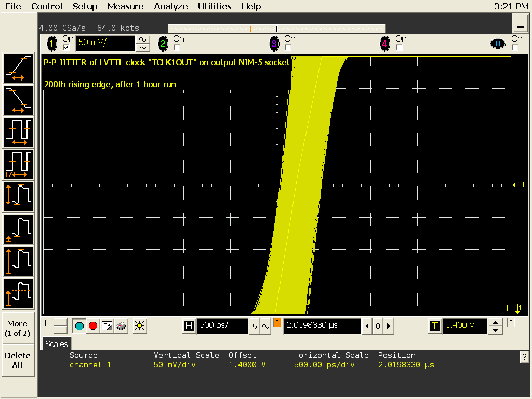Open the Utilities menu

[x=215, y=6]
